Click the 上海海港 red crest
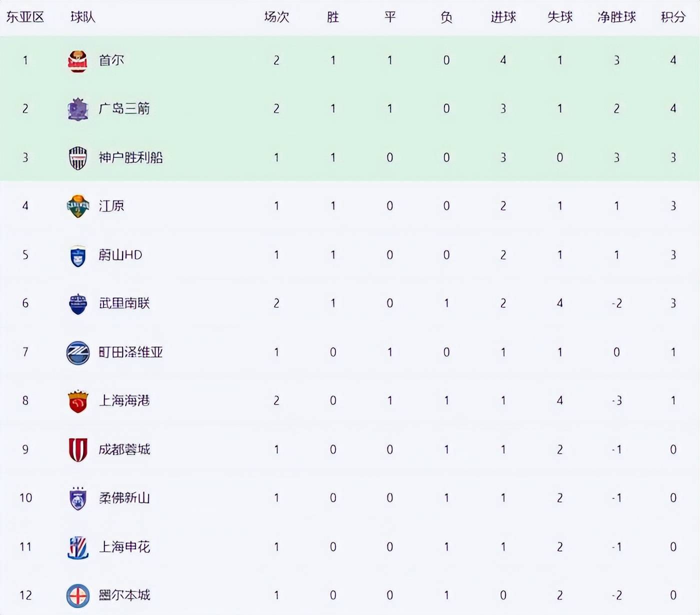This screenshot has width=700, height=615. point(77,401)
